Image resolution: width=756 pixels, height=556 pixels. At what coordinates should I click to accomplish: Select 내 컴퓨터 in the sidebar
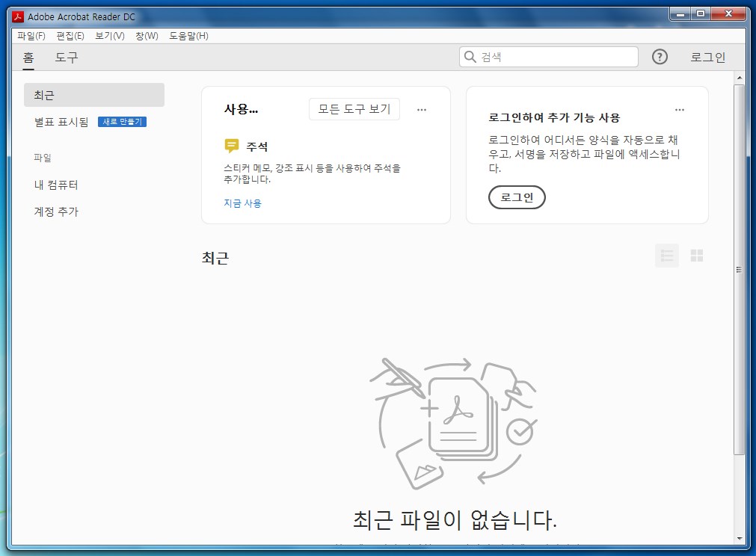pos(56,185)
